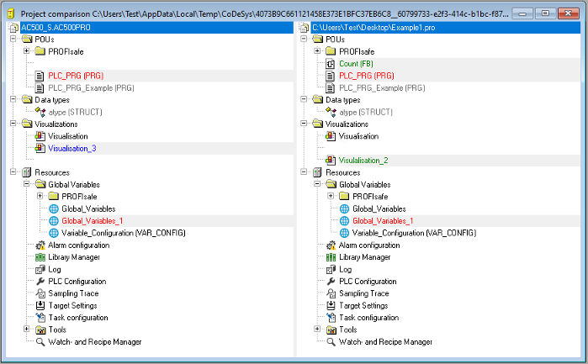Viewport: 588px width, 364px height.
Task: Select Global_Variables_1 in the left pane
Action: pyautogui.click(x=92, y=220)
